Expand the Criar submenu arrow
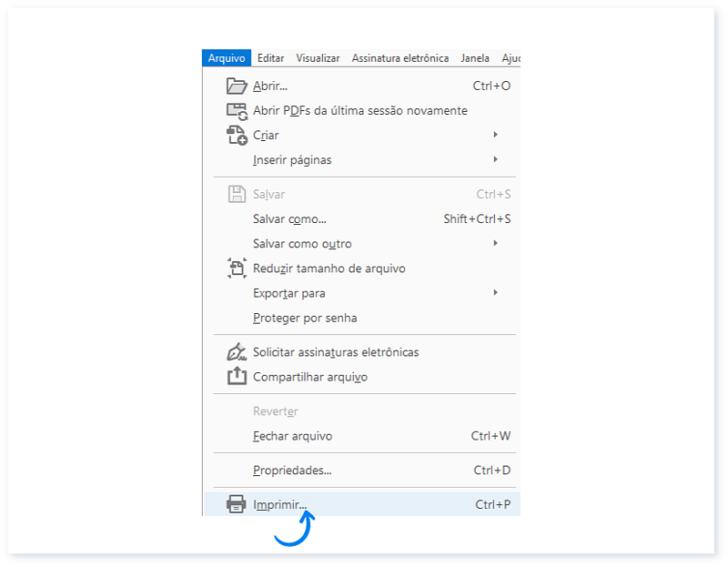This screenshot has height=567, width=728. [495, 135]
